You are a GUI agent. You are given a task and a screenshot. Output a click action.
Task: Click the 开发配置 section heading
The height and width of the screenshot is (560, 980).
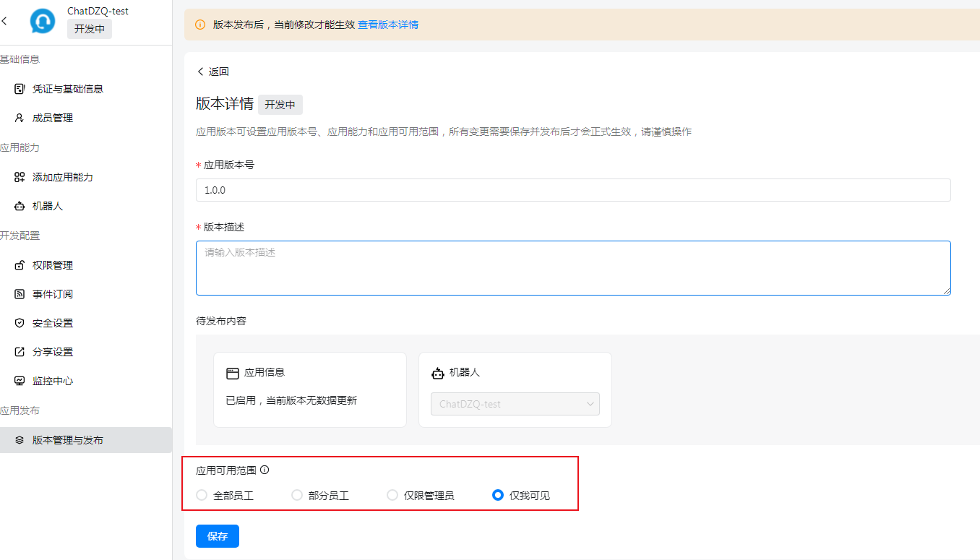click(20, 236)
